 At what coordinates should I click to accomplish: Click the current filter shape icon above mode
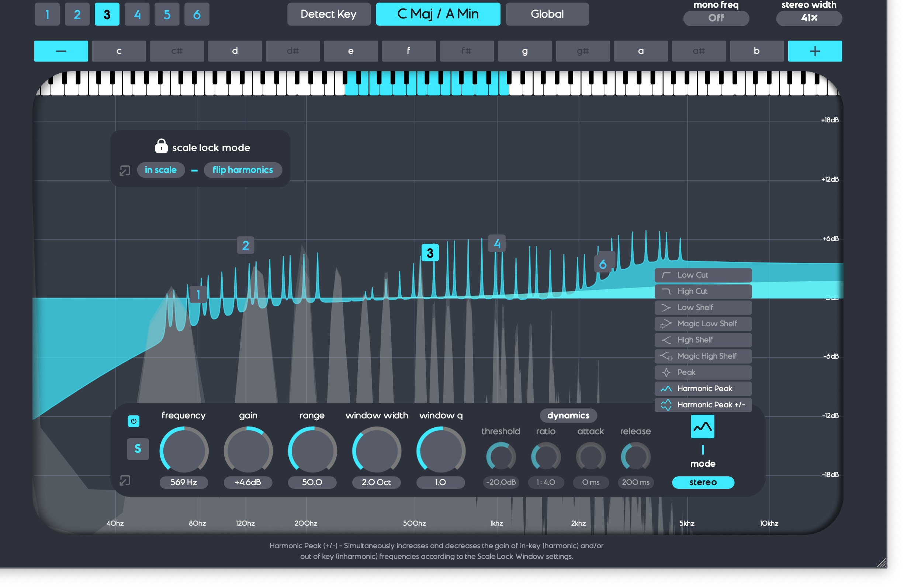click(x=702, y=427)
